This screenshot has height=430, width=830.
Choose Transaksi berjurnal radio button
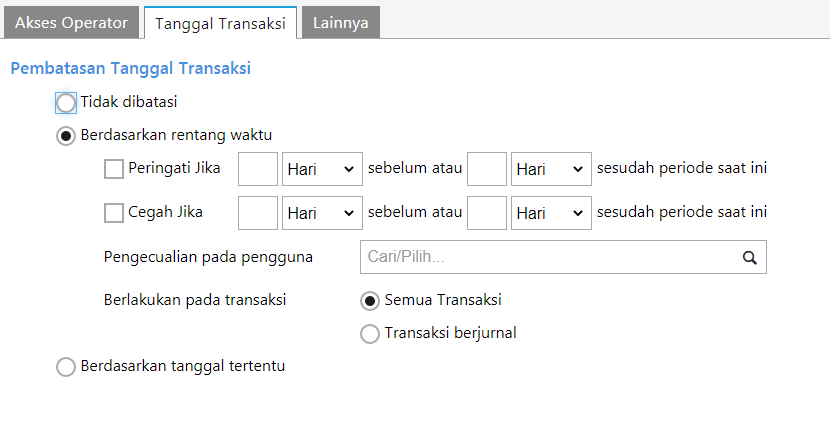370,334
